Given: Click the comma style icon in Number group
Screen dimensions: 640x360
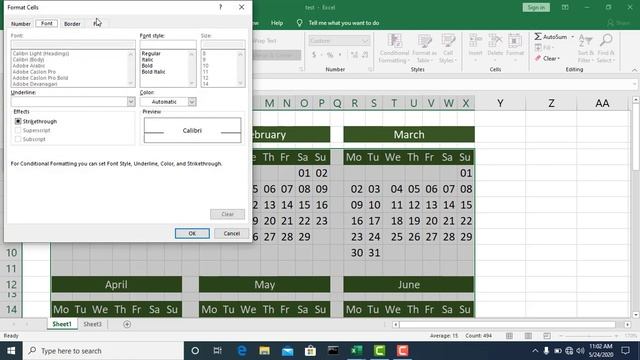Looking at the screenshot, I should tap(340, 55).
